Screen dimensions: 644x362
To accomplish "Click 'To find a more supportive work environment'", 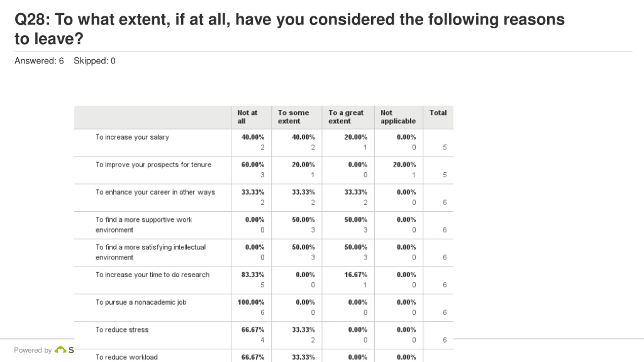I will (x=144, y=225).
